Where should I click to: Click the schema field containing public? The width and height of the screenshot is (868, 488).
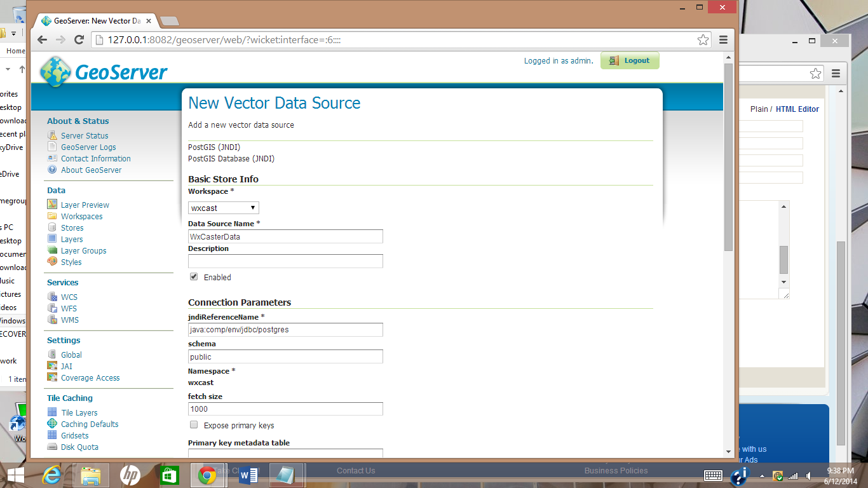tap(285, 356)
